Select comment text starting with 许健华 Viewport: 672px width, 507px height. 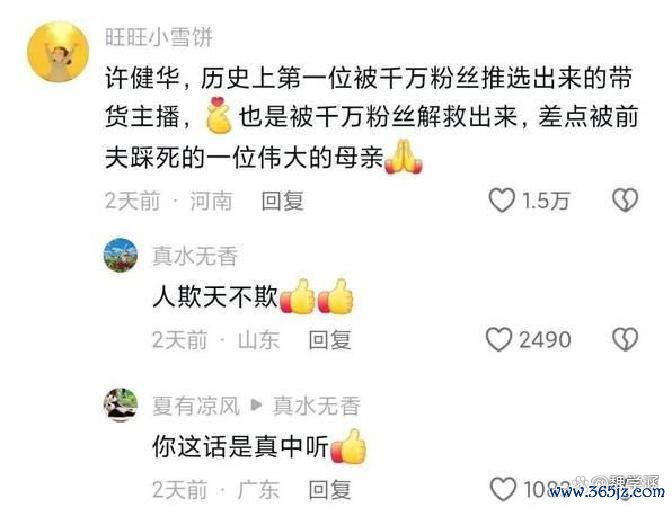(x=371, y=117)
